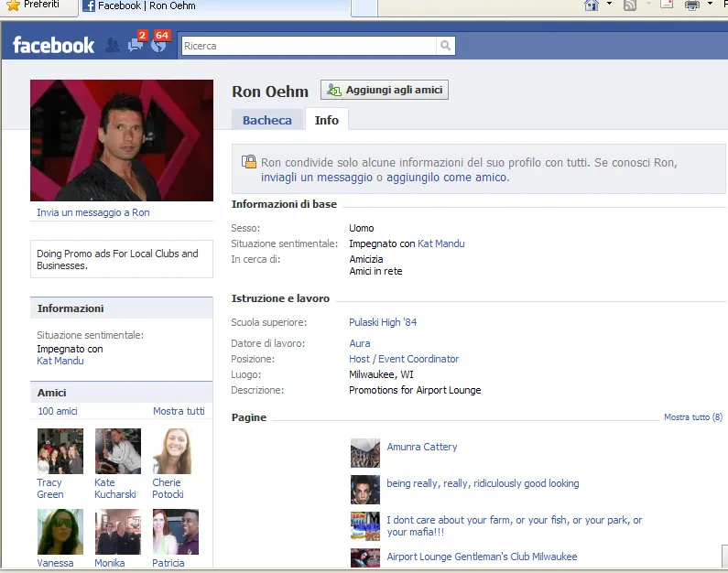
Task: Click Host / Event Coordinator link
Action: (x=404, y=359)
